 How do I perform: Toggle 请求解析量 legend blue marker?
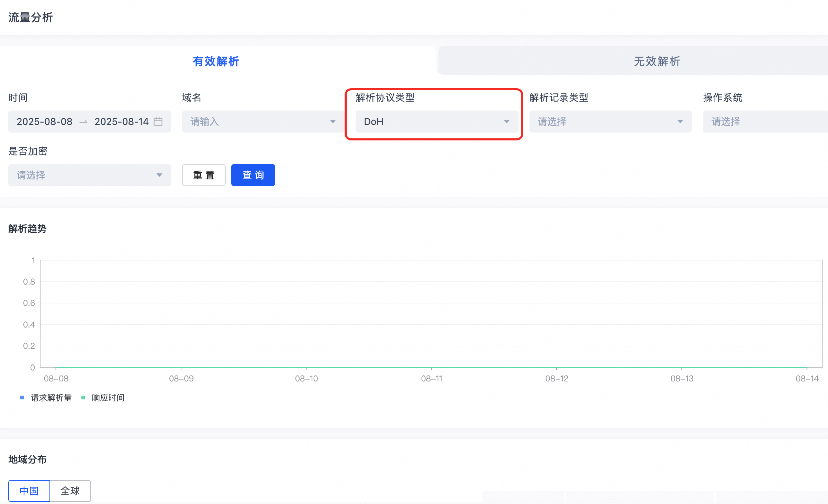[x=22, y=398]
